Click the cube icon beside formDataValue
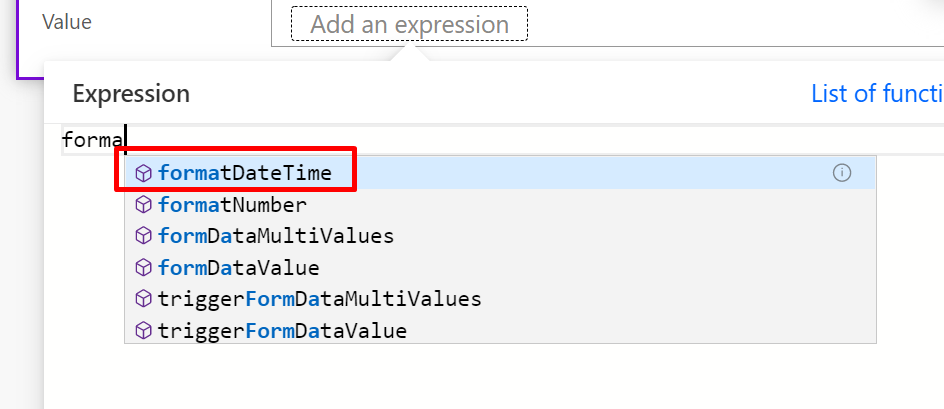944x409 pixels. point(143,267)
